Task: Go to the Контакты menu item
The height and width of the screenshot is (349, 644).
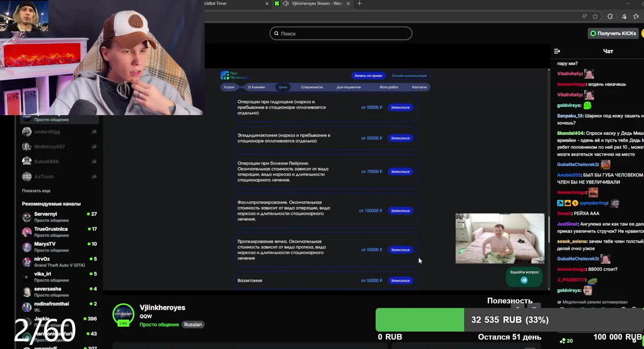Action: pos(419,87)
